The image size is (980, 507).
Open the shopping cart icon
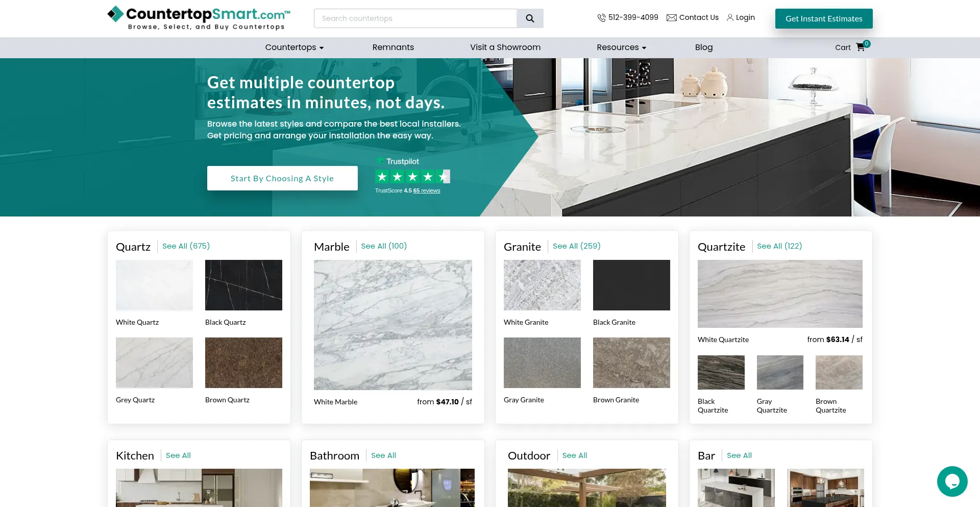point(861,47)
